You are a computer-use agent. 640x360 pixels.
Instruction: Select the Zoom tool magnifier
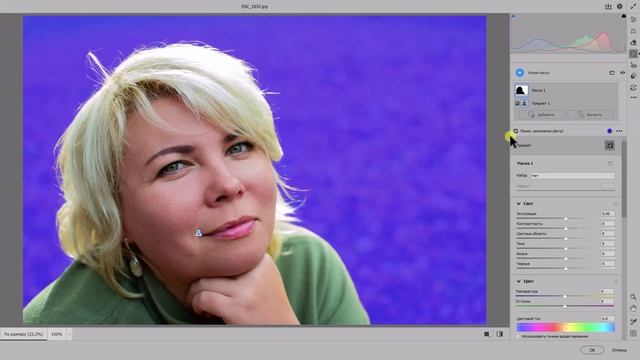633,297
